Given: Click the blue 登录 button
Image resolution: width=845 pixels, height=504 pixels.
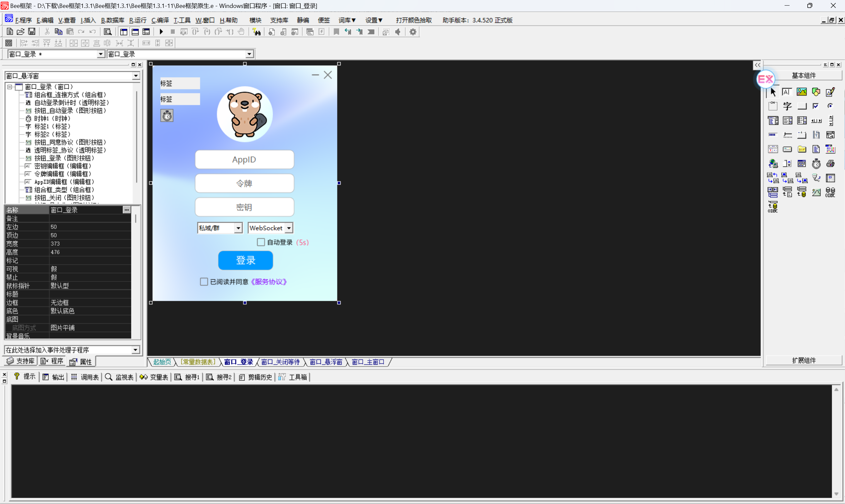Looking at the screenshot, I should coord(245,261).
